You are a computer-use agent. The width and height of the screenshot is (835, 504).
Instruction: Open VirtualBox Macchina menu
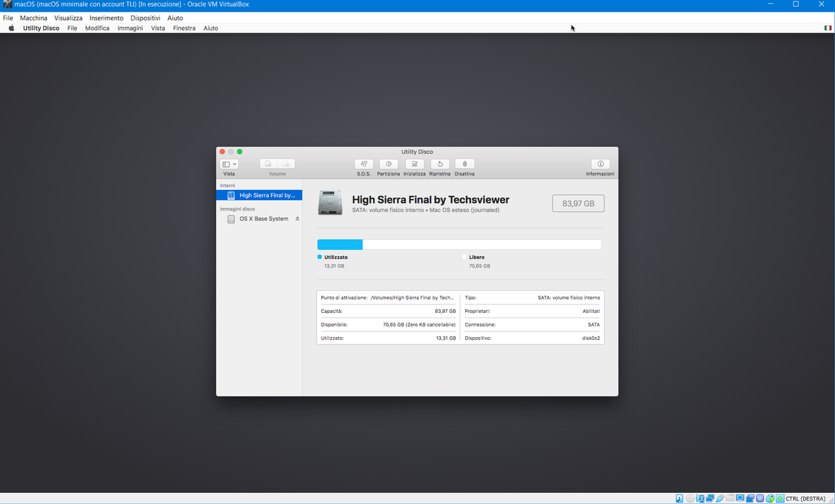point(34,18)
